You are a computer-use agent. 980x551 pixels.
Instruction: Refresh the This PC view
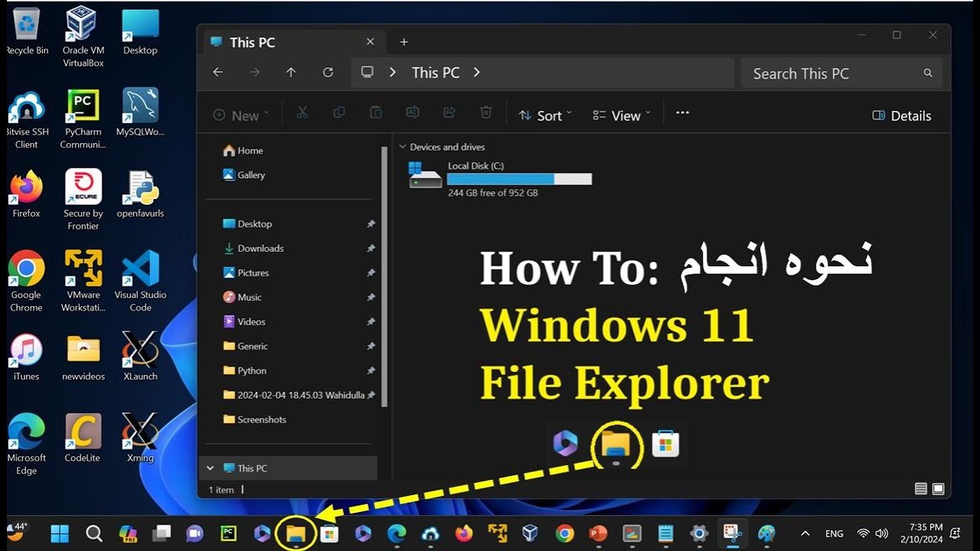(328, 72)
